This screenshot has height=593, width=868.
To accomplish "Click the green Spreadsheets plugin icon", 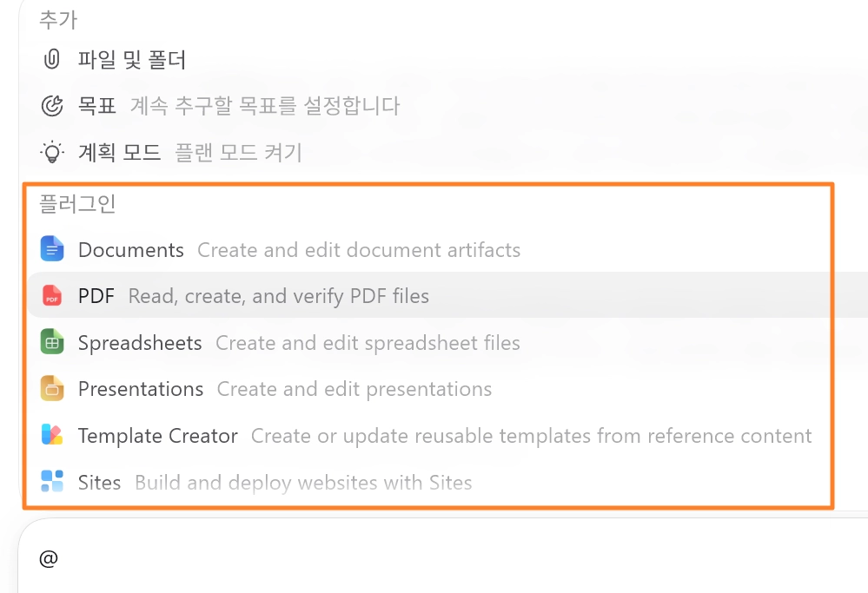I will tap(52, 342).
